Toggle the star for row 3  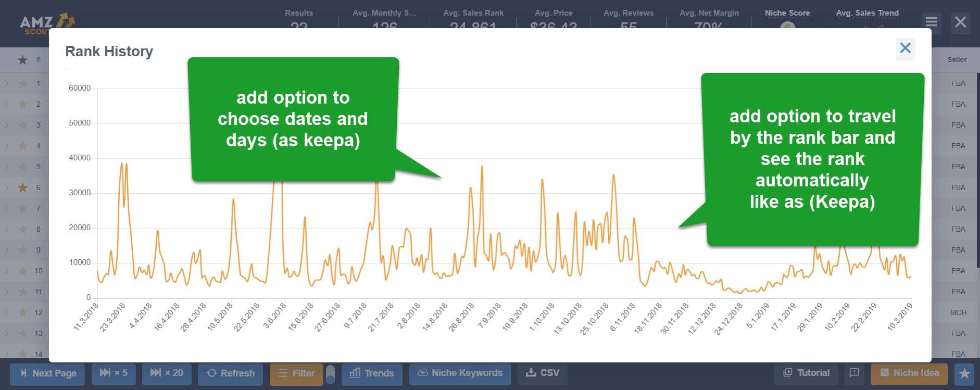23,125
